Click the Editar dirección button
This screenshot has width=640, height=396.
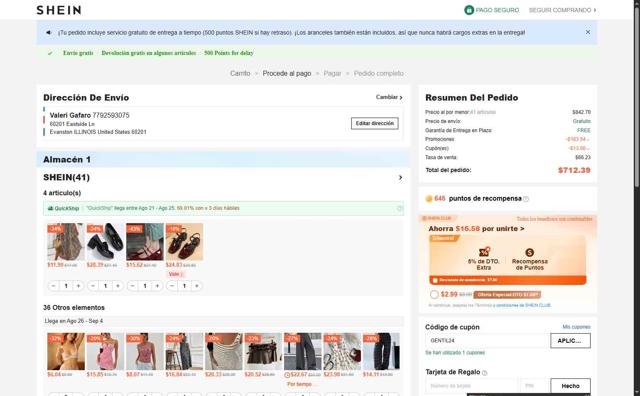point(375,123)
